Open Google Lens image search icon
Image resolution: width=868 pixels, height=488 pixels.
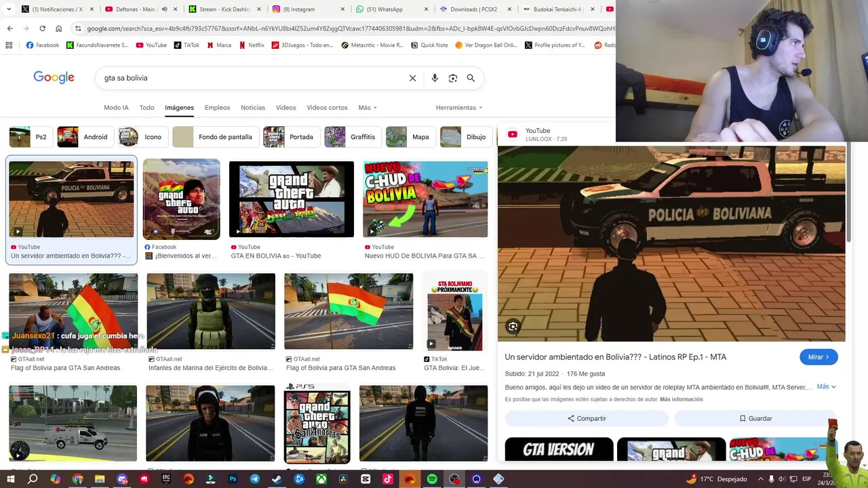(x=453, y=78)
